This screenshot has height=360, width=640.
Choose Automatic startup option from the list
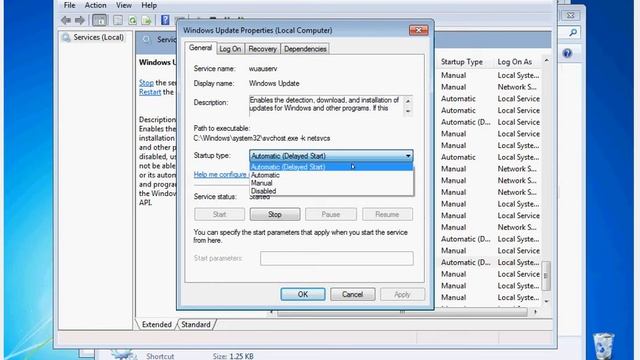pos(331,175)
